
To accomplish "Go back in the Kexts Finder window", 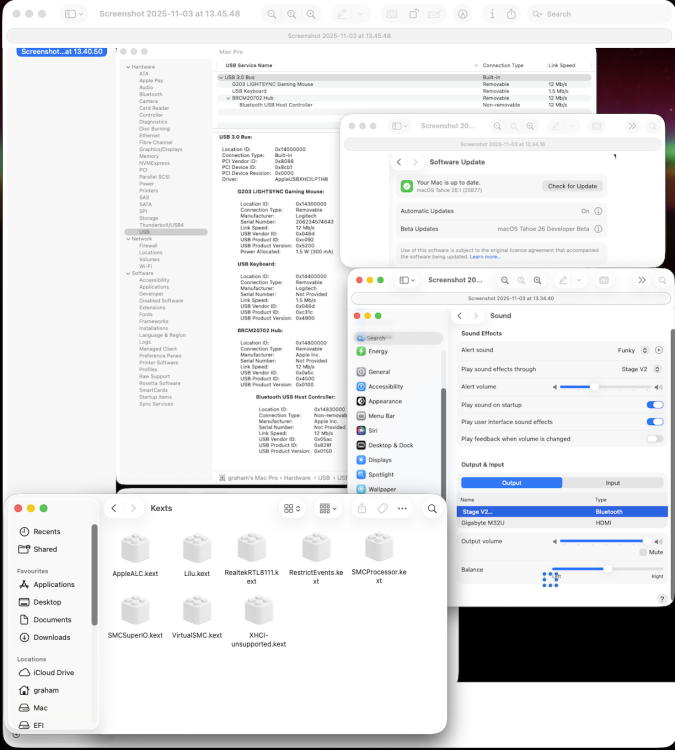I will (114, 508).
